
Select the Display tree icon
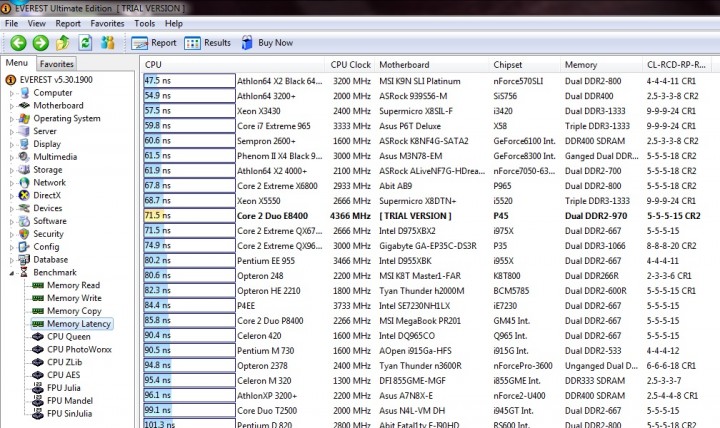[x=24, y=144]
